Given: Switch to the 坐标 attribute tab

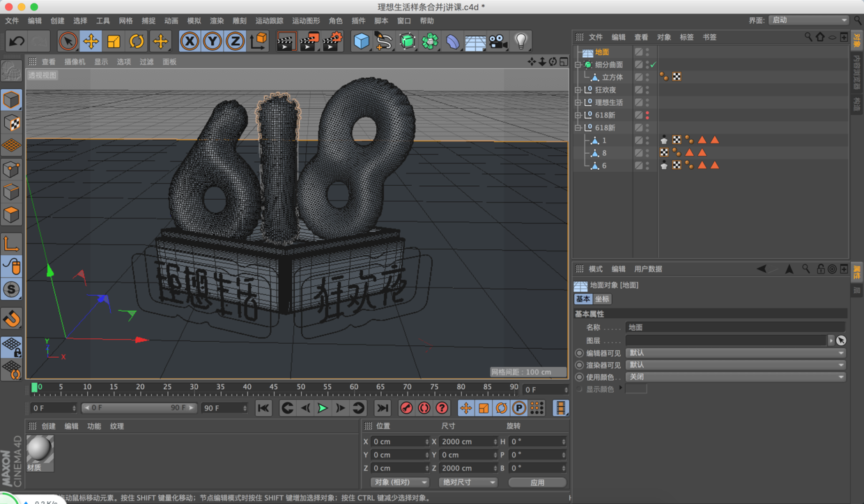Looking at the screenshot, I should tap(602, 299).
